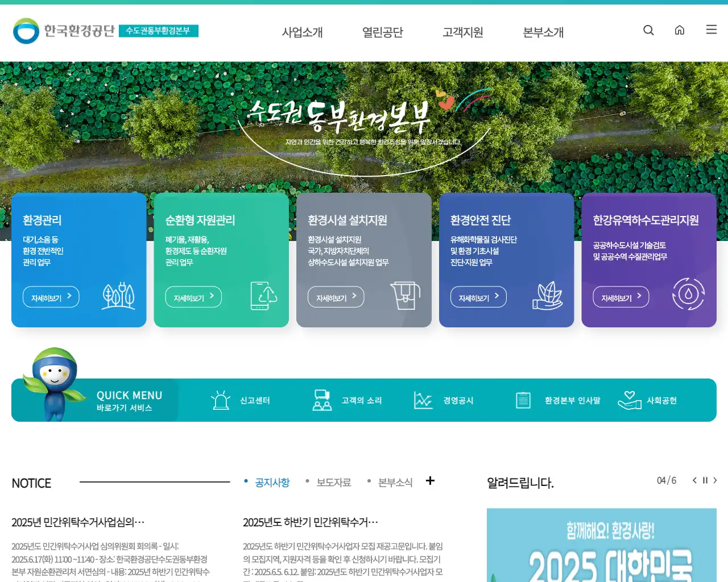Image resolution: width=728 pixels, height=582 pixels.
Task: Open the hamburger menu
Action: point(711,30)
